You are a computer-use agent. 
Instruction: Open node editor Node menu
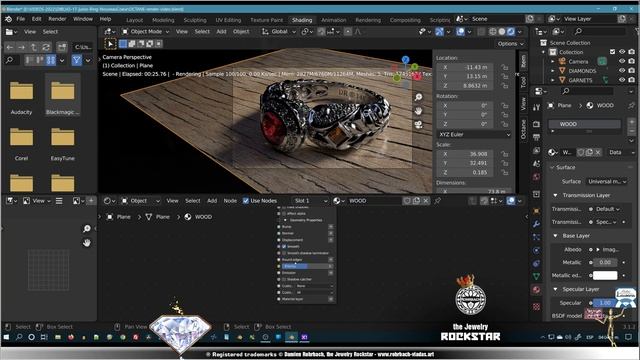pyautogui.click(x=230, y=201)
